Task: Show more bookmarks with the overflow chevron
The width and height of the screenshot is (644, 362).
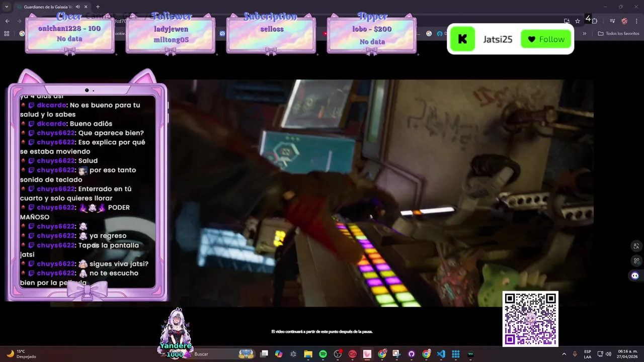Action: tap(585, 34)
